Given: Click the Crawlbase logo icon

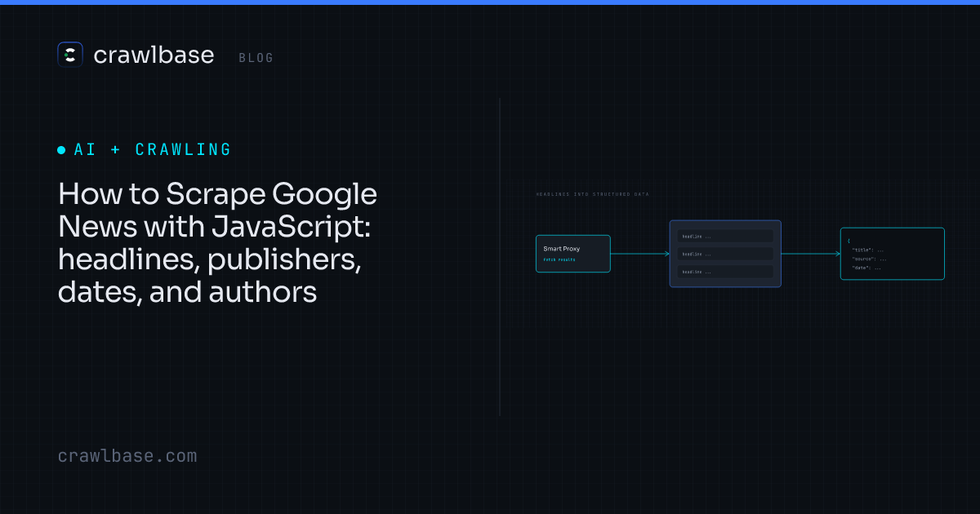Looking at the screenshot, I should (x=70, y=55).
